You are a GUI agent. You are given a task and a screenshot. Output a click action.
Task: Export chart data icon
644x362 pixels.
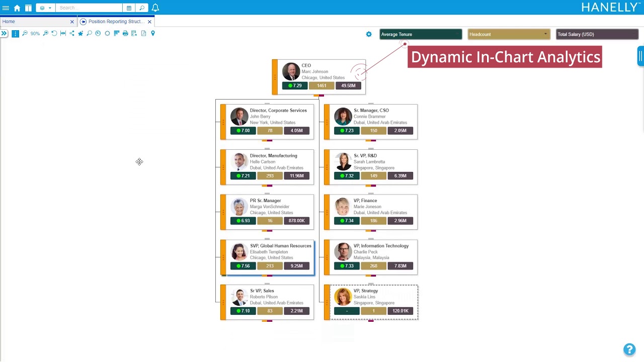tap(134, 33)
